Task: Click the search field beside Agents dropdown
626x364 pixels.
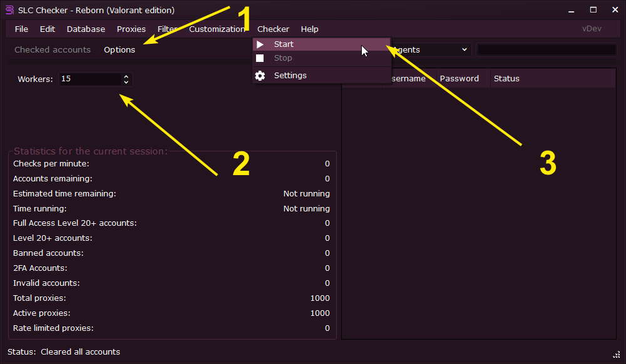Action: [x=546, y=50]
